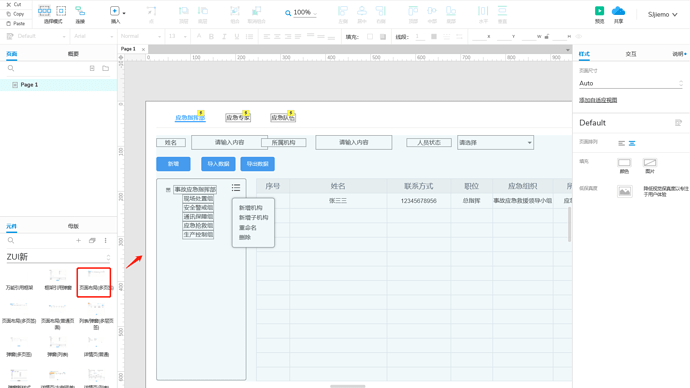Toggle italic text formatting
This screenshot has height=388, width=690.
point(224,37)
